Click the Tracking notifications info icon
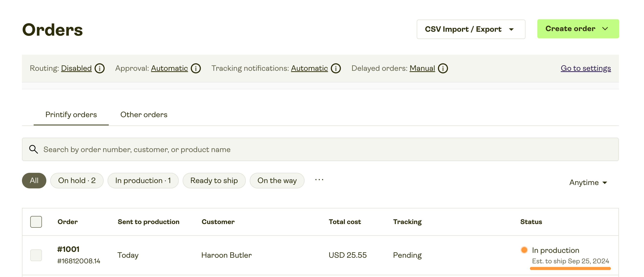Image resolution: width=644 pixels, height=277 pixels. point(336,68)
